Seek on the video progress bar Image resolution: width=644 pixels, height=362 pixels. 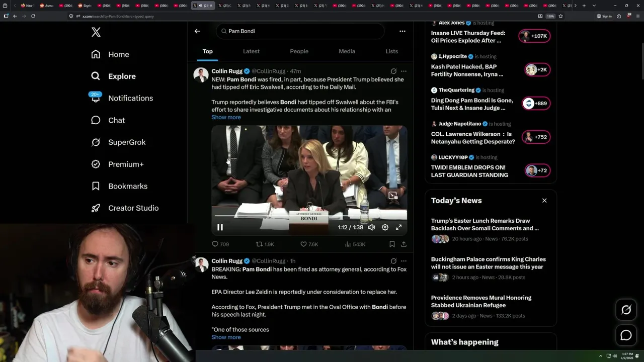tap(309, 217)
